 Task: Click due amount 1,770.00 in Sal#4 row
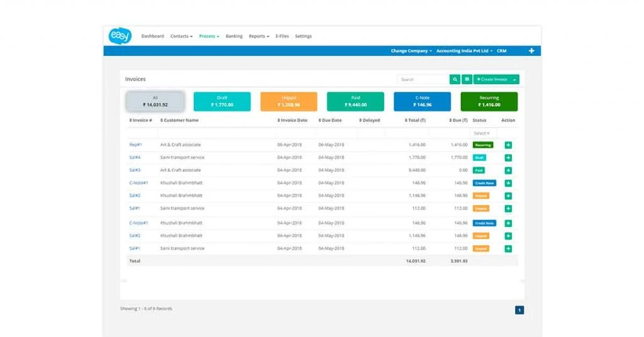pos(458,158)
